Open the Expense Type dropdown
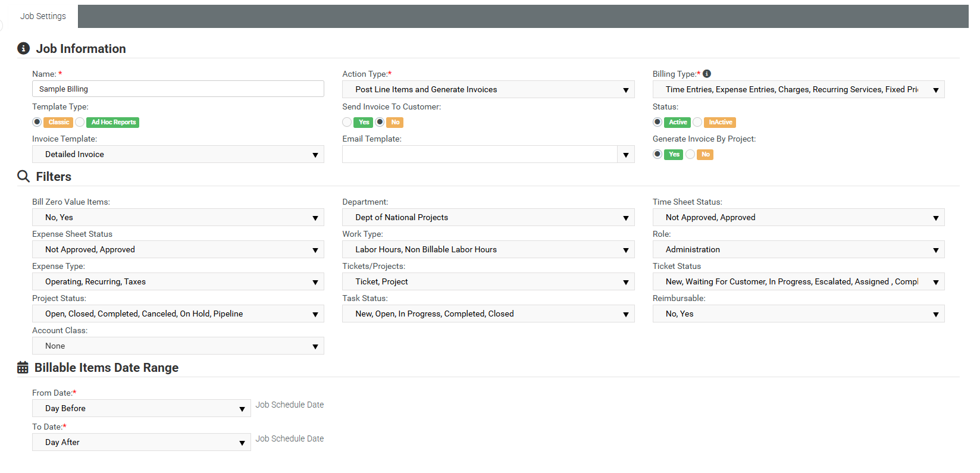This screenshot has height=473, width=980. point(178,281)
